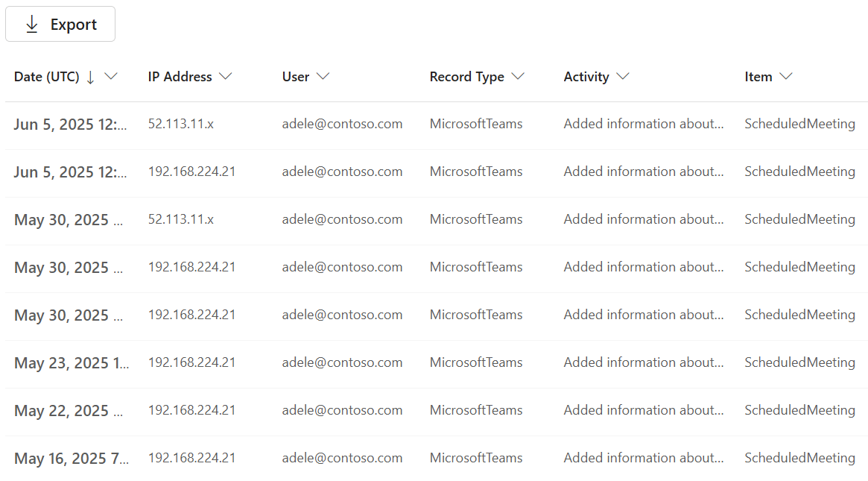Open the Date (UTC) column filter chevron
This screenshot has height=481, width=868.
[110, 76]
